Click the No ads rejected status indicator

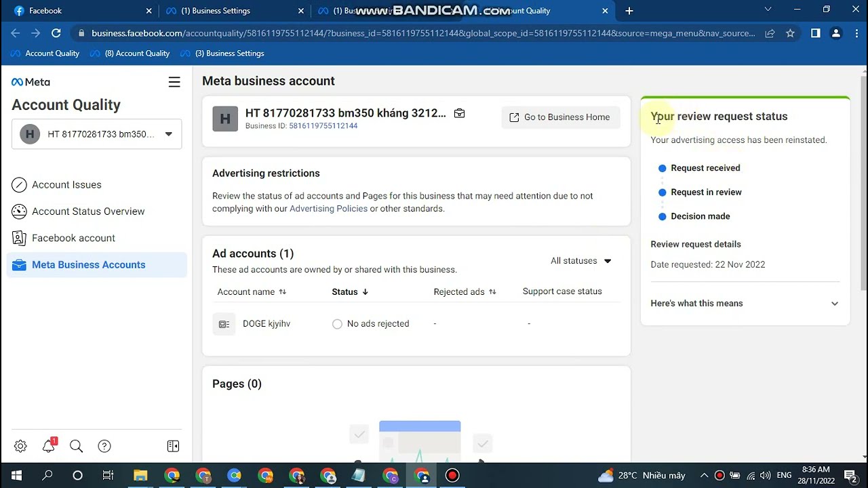371,324
